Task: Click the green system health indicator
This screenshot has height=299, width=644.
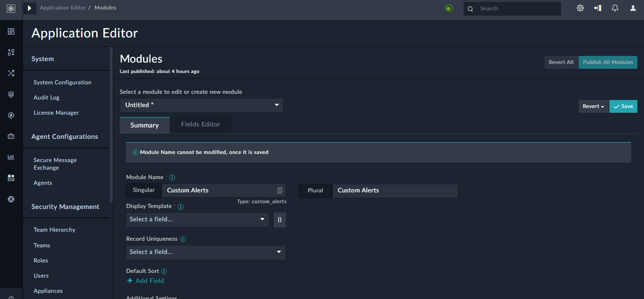Action: click(448, 8)
